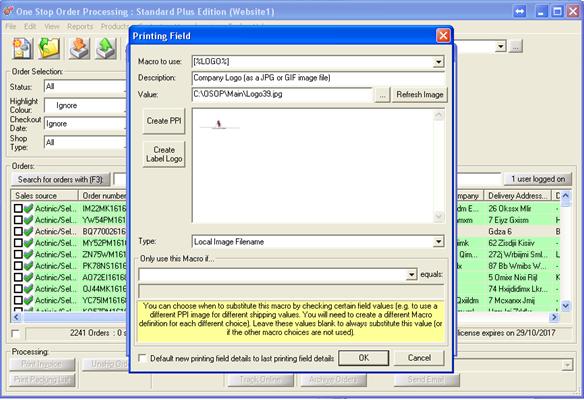This screenshot has height=400, width=584.
Task: Expand the Only use this Macro if dropdown
Action: [411, 275]
